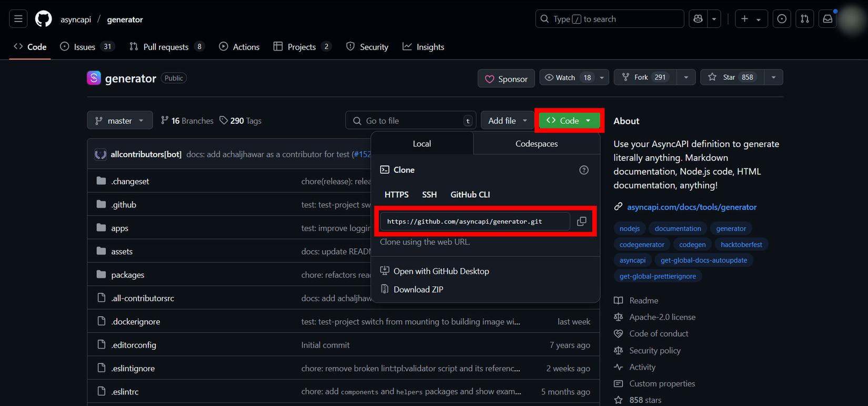Screen dimensions: 868x406
Task: Select the Local tab in clone panel
Action: tap(422, 144)
